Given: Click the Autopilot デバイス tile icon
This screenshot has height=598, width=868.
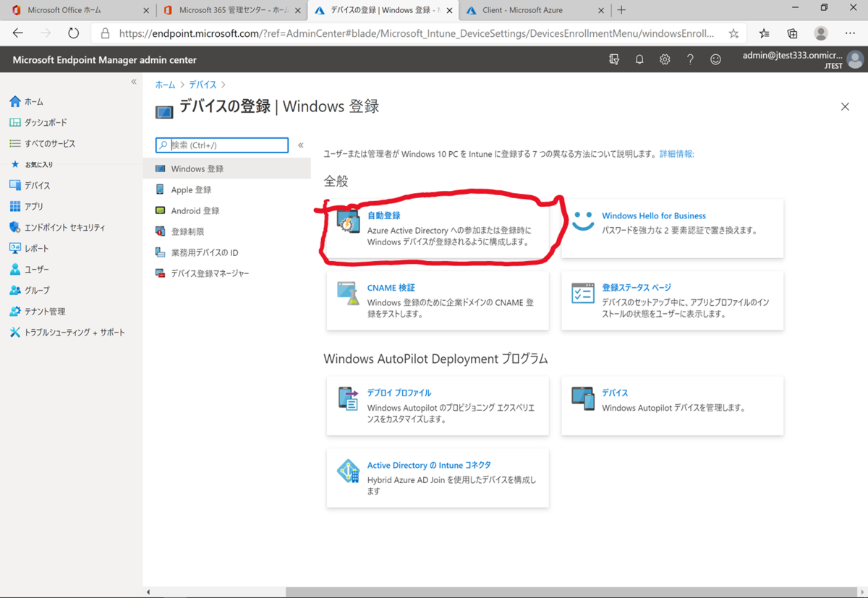Looking at the screenshot, I should pyautogui.click(x=583, y=398).
